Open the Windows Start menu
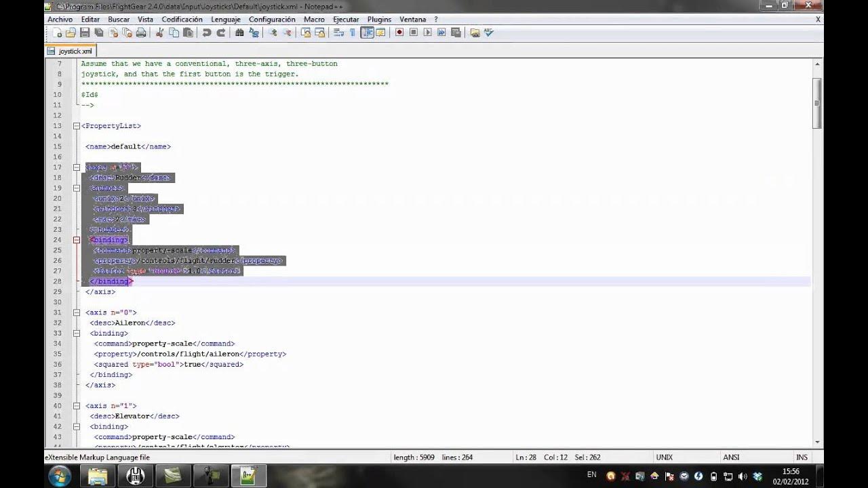This screenshot has height=488, width=868. (x=60, y=475)
